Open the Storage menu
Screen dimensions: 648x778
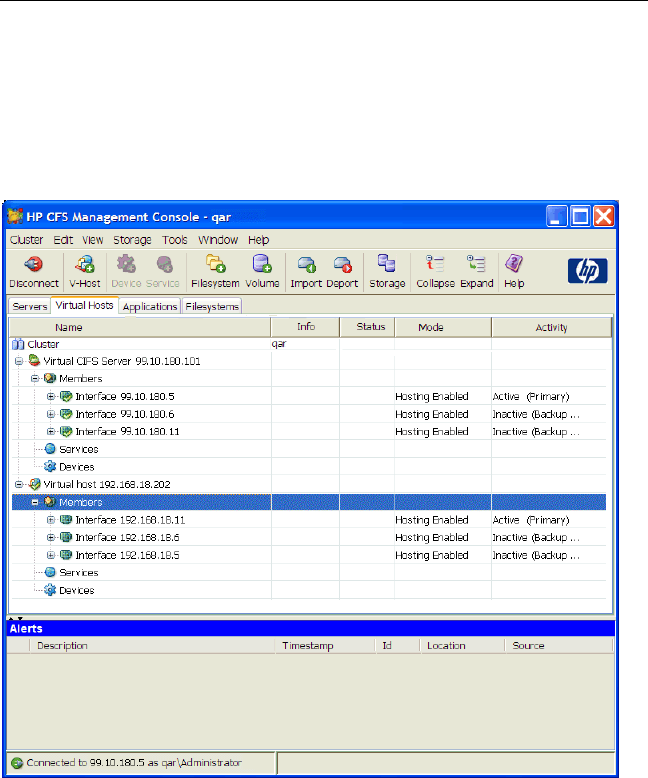132,240
